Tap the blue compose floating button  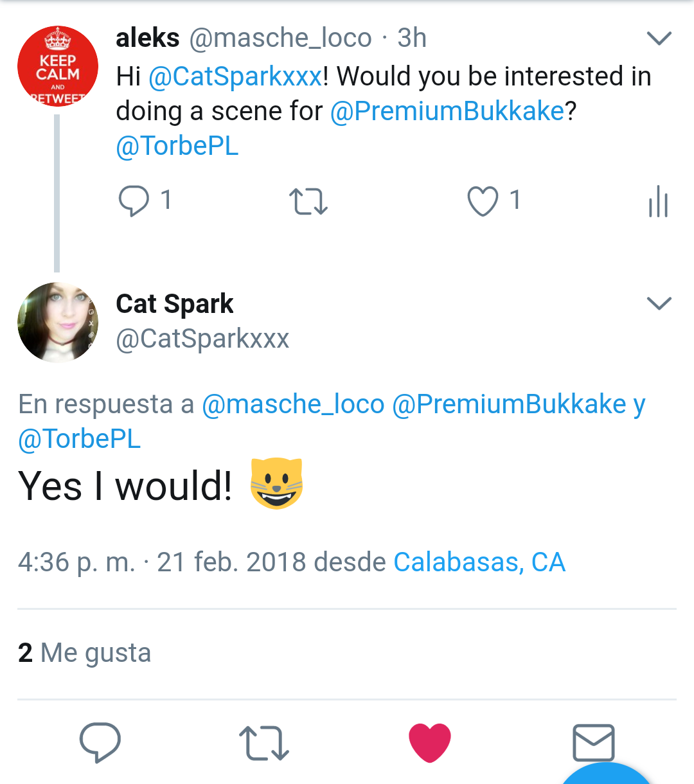point(607,774)
